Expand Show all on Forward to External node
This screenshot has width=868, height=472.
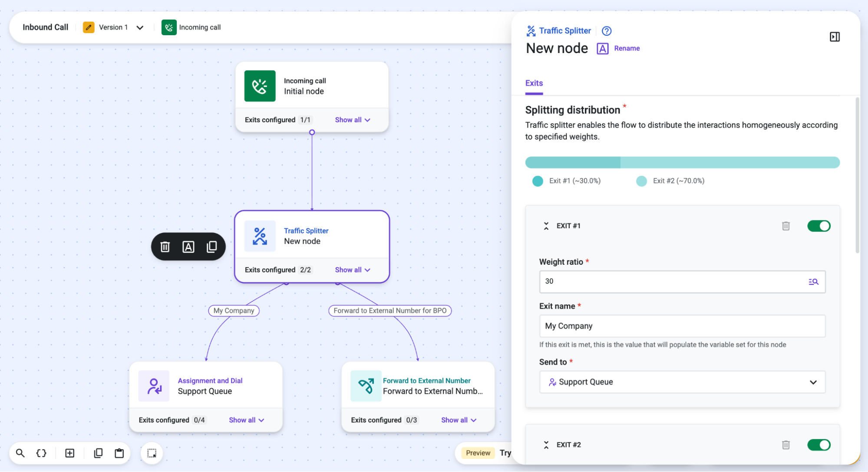pyautogui.click(x=459, y=420)
